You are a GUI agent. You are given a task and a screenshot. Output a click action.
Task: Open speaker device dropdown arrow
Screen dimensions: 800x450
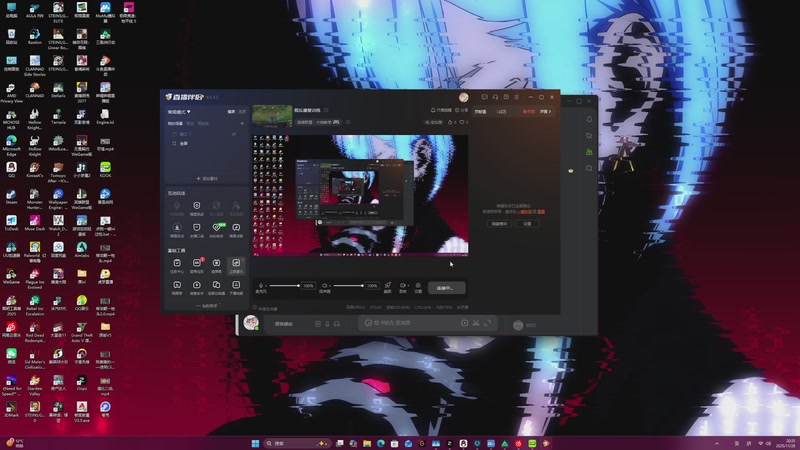pyautogui.click(x=330, y=286)
